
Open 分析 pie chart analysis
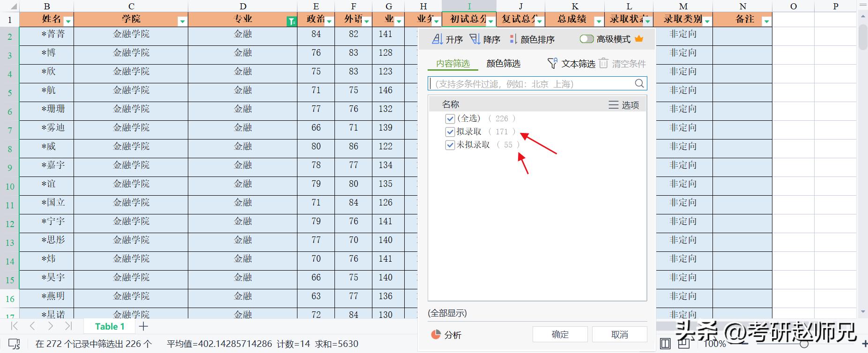pyautogui.click(x=446, y=335)
